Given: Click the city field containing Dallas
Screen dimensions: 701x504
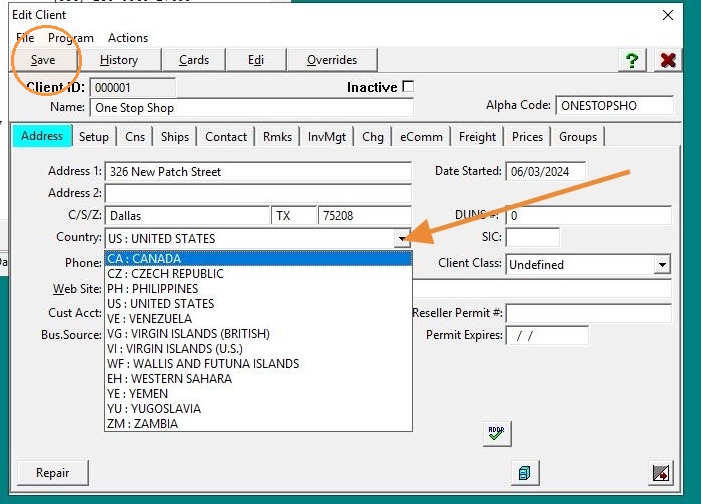Looking at the screenshot, I should pyautogui.click(x=187, y=216).
